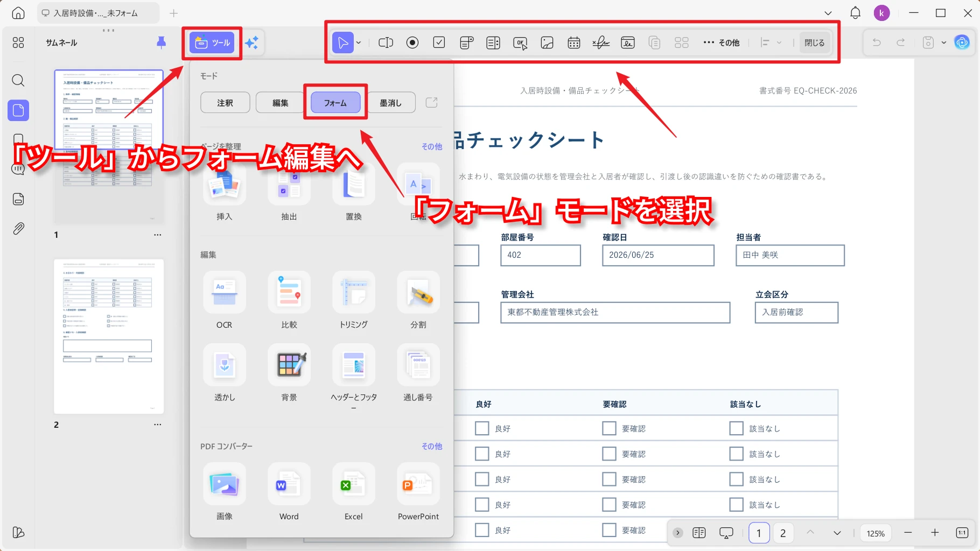Switch to 注釈 annotation mode

(225, 103)
